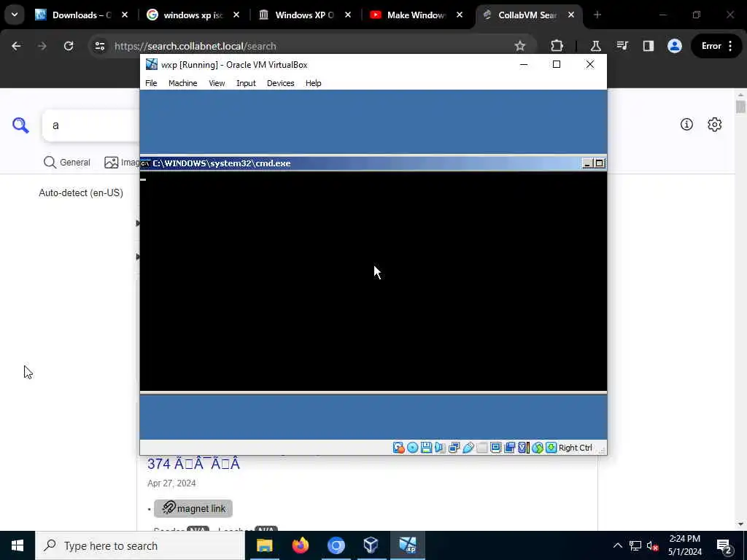Close the CollabVM Search tab
Viewport: 747px width, 560px height.
click(570, 15)
